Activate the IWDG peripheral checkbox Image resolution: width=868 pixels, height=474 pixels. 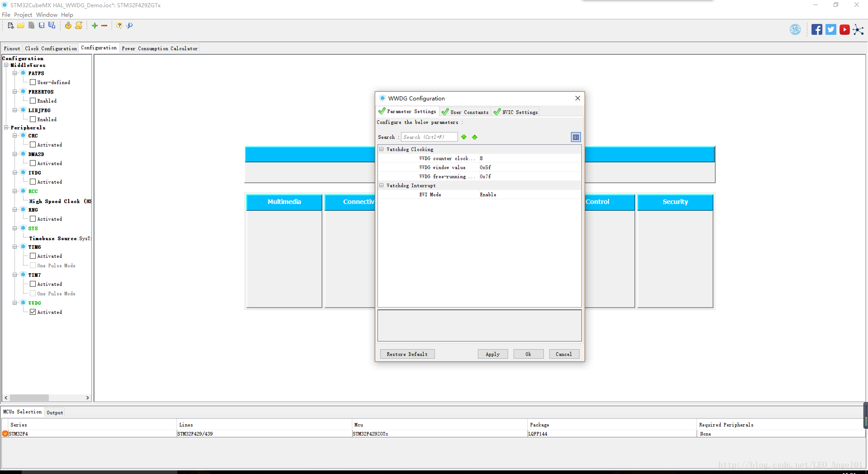click(33, 182)
